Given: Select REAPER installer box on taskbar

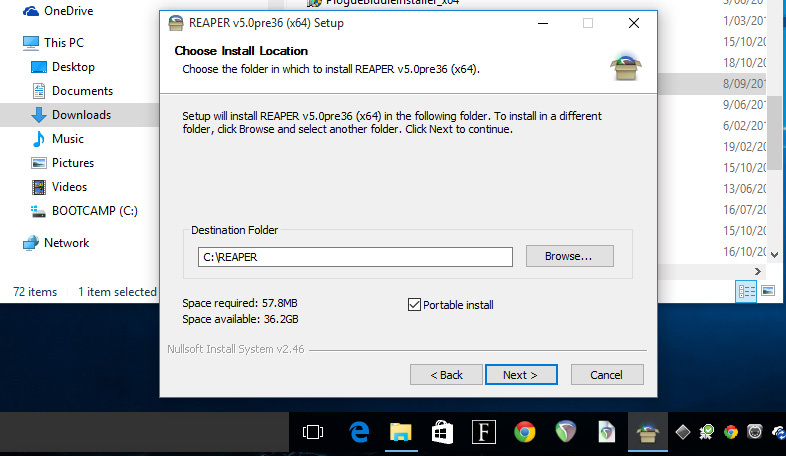Looking at the screenshot, I should pos(648,432).
